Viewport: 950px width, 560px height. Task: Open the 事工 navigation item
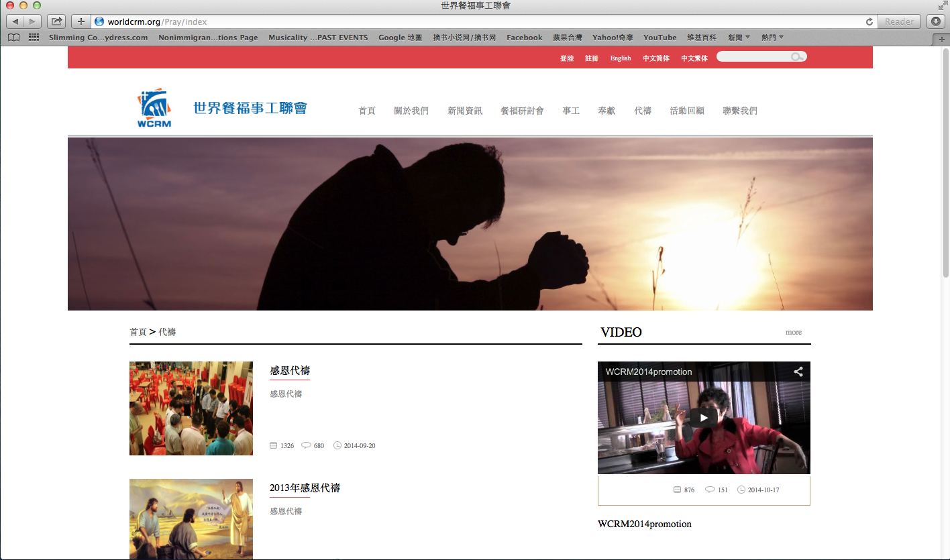coord(571,111)
